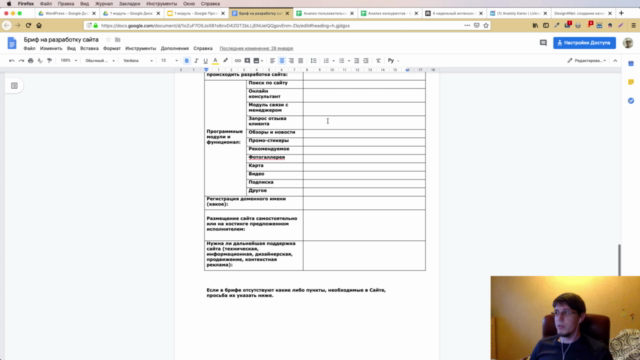Decrease the paragraph indent

coord(356,61)
